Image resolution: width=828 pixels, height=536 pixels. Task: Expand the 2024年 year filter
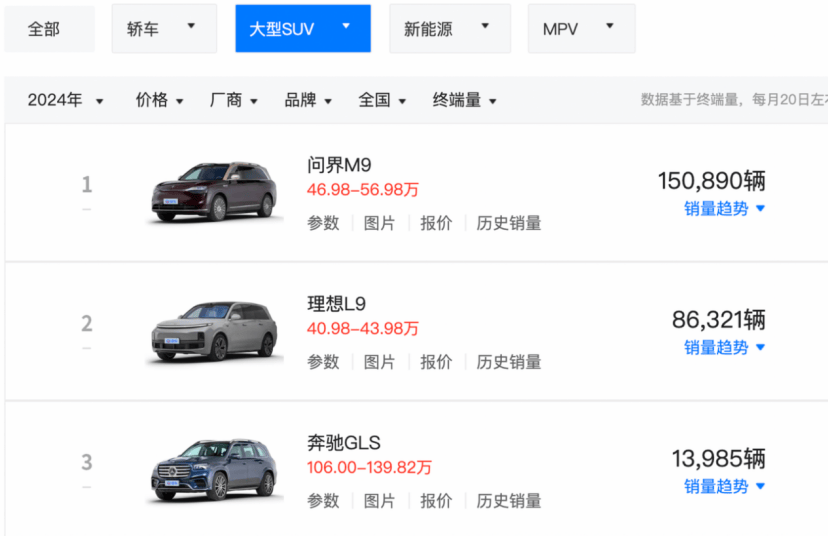(65, 100)
